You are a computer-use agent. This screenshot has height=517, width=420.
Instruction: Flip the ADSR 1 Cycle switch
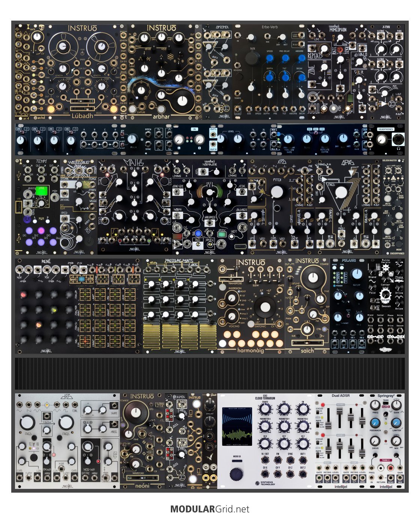tap(318, 412)
